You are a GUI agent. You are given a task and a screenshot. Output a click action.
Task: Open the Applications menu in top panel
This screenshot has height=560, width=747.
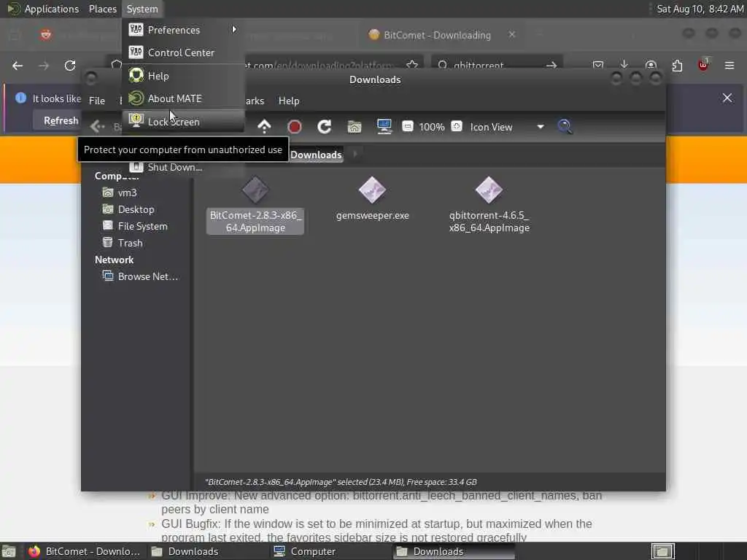pos(43,9)
